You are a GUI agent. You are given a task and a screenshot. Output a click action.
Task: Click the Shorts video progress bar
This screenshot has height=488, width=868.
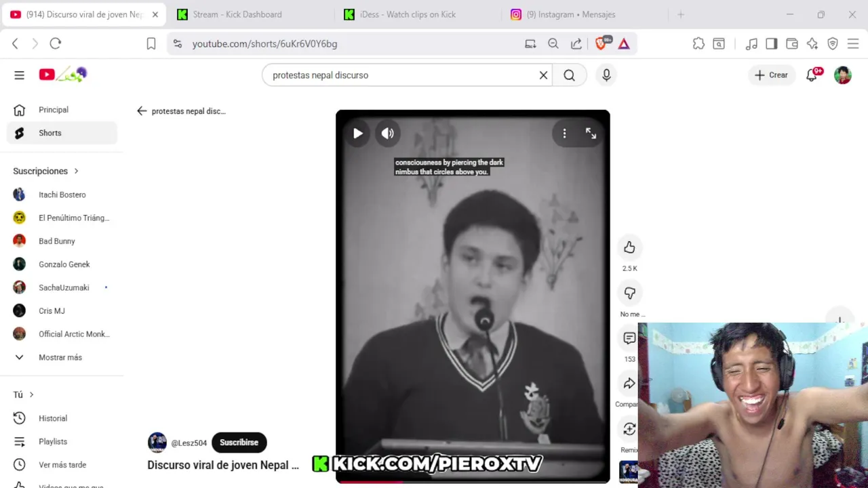pos(473,482)
